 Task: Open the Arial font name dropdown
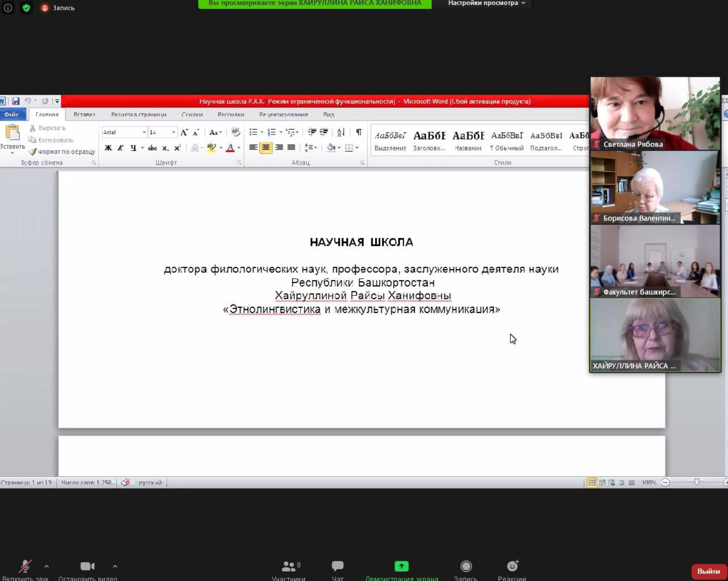point(144,132)
